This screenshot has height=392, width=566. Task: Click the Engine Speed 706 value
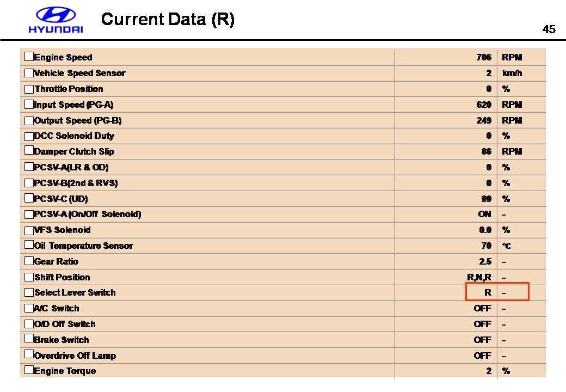point(483,57)
